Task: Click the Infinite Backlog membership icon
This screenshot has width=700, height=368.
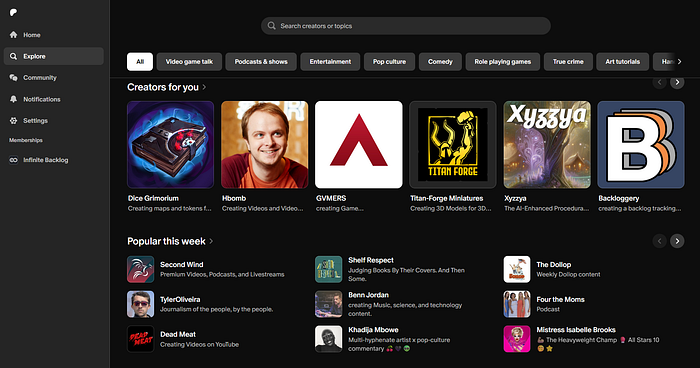Action: point(13,160)
